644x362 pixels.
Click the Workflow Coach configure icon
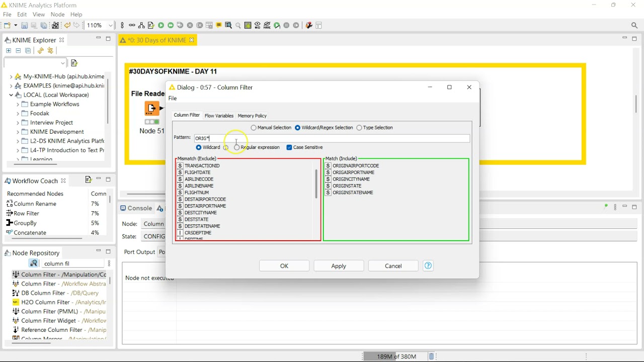(x=88, y=179)
